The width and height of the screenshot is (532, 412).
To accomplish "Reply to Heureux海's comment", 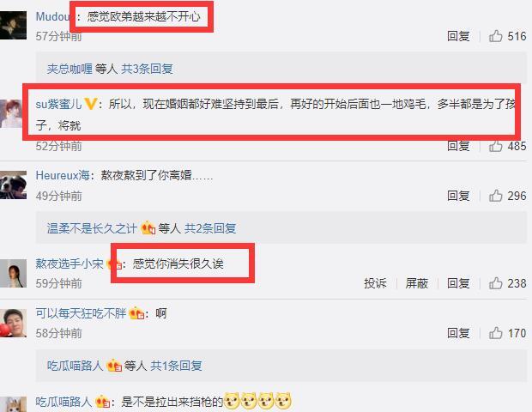I will coord(458,196).
